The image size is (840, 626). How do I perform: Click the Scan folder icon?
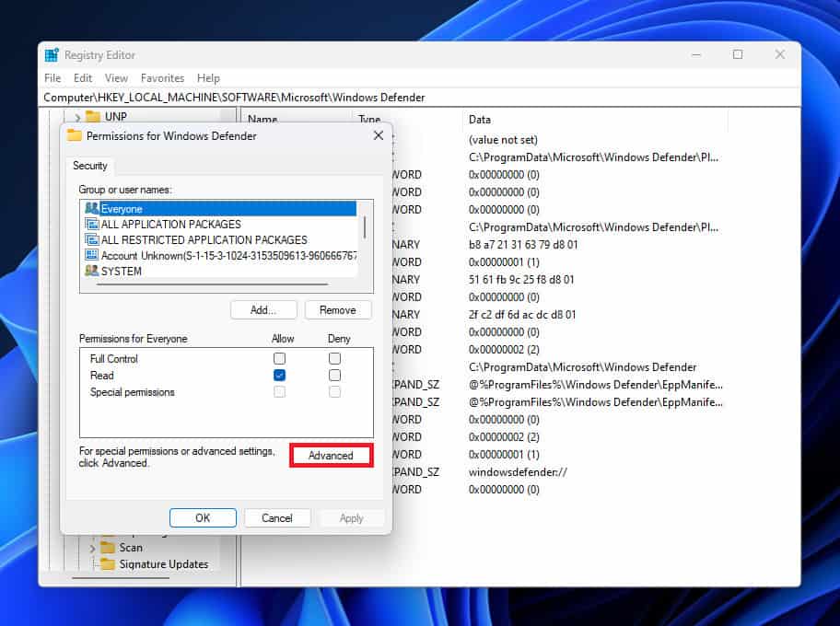pyautogui.click(x=108, y=547)
